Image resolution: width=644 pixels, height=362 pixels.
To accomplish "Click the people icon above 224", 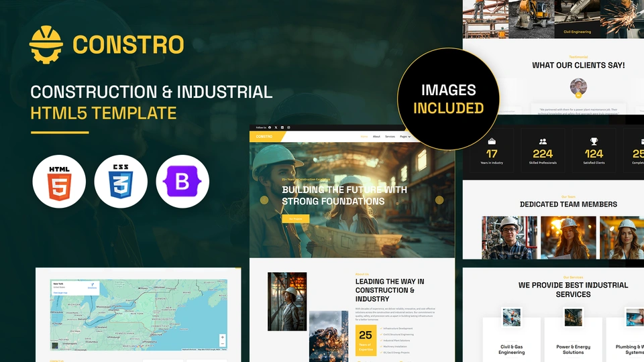I will tap(543, 141).
